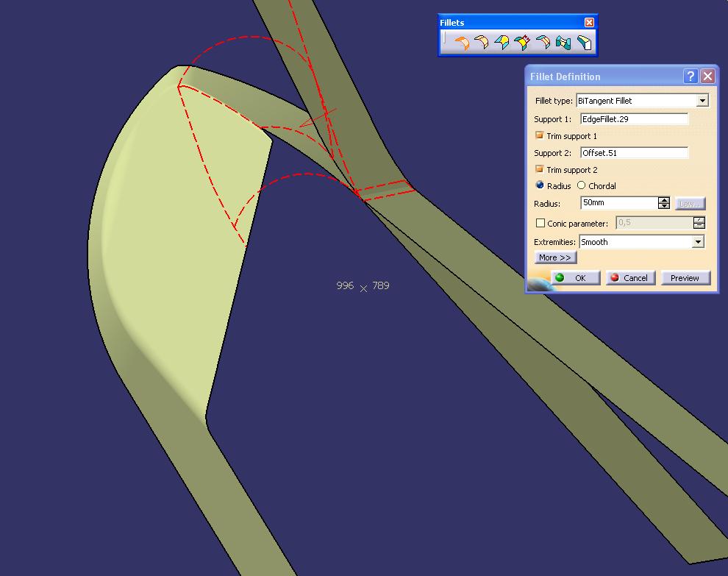Select the Chordal radio button
The width and height of the screenshot is (728, 576).
click(x=581, y=185)
